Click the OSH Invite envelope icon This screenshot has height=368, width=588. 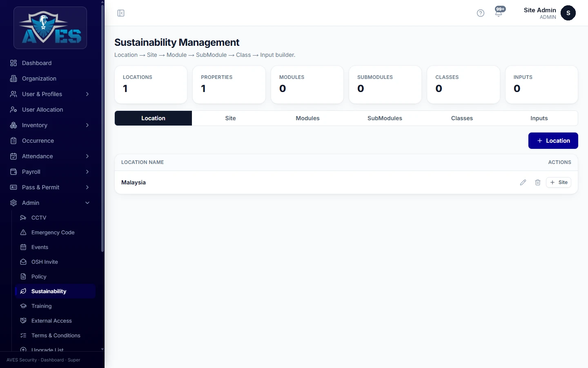pyautogui.click(x=23, y=262)
